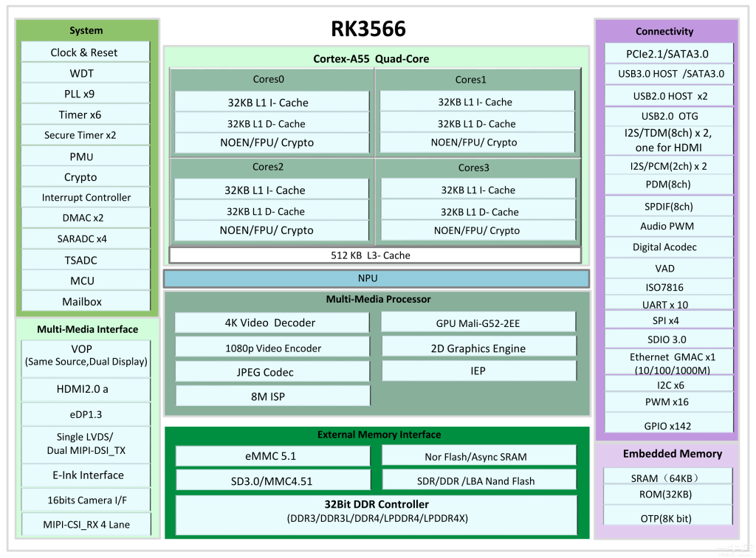Viewport: 756px width, 558px height.
Task: Select the ROM(32KB) block
Action: pos(667,495)
